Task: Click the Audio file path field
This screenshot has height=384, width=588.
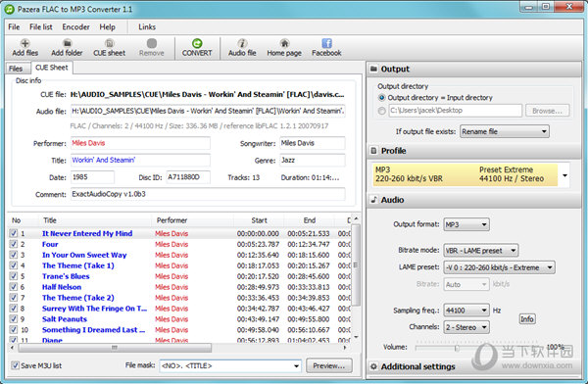Action: [208, 111]
